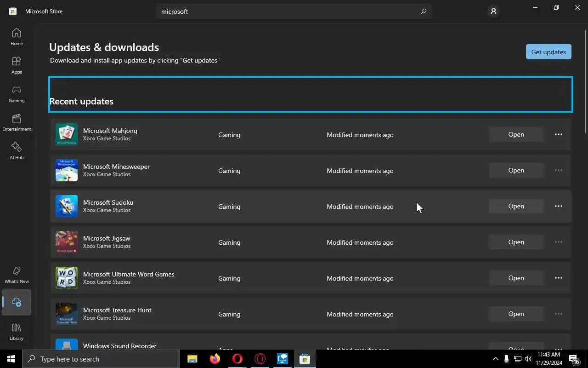588x368 pixels.
Task: Click the Microsoft Jigsaw title text
Action: tap(107, 238)
